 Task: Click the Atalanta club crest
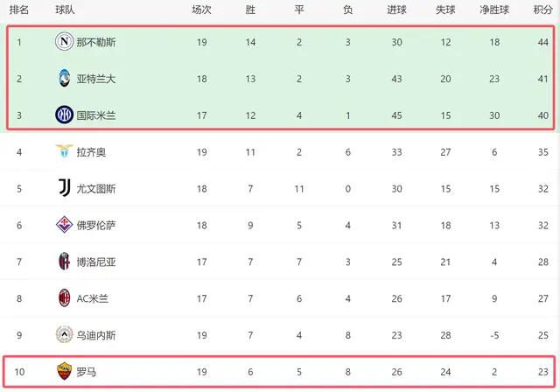click(x=64, y=78)
